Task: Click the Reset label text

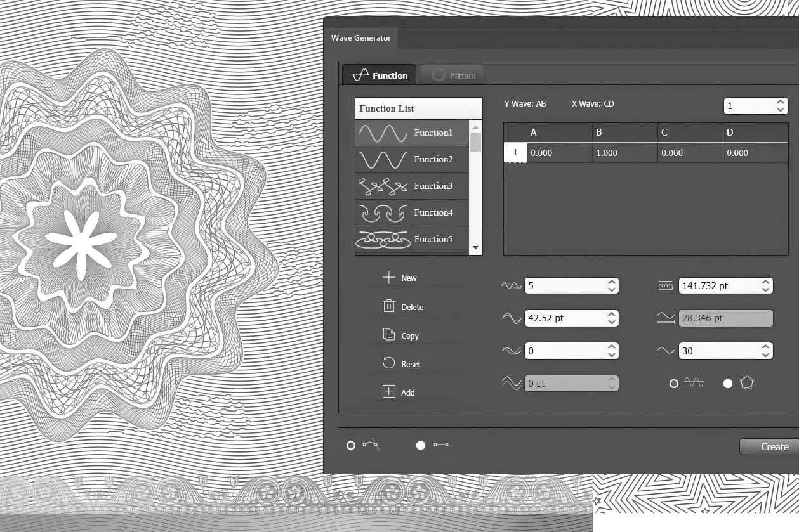Action: coord(411,364)
